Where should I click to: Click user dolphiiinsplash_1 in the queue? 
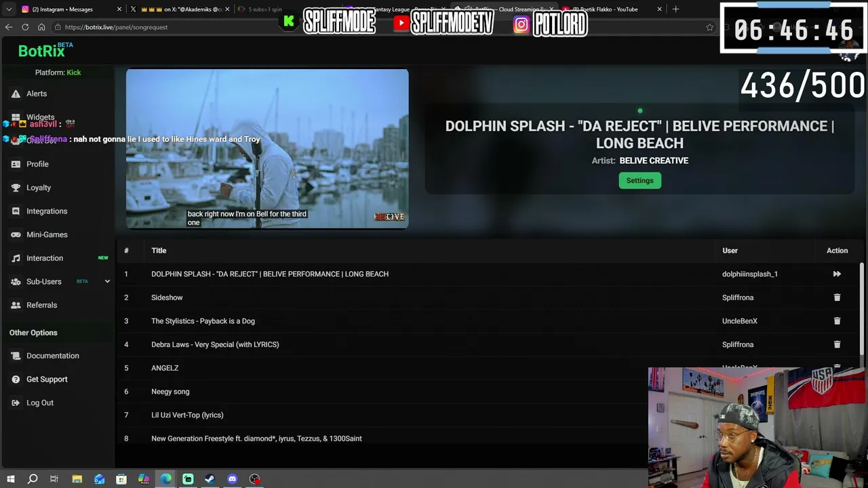tap(750, 274)
